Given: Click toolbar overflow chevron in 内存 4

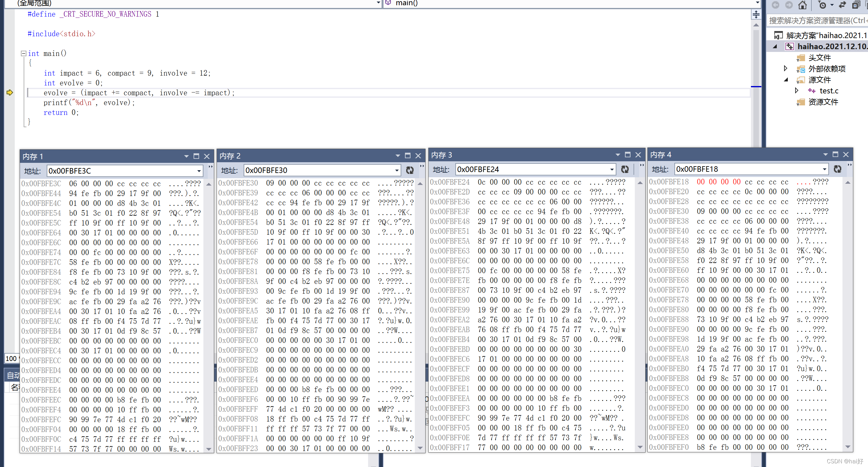Looking at the screenshot, I should pyautogui.click(x=850, y=165).
